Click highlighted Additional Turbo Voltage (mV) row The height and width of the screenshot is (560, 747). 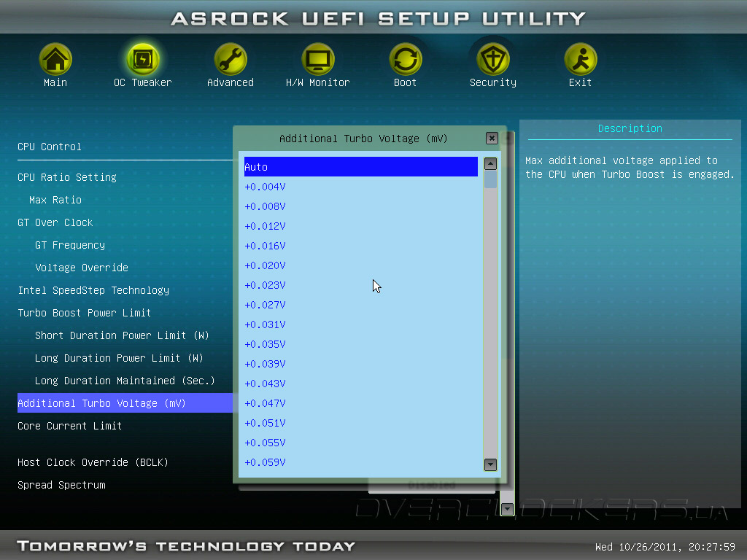click(x=125, y=402)
